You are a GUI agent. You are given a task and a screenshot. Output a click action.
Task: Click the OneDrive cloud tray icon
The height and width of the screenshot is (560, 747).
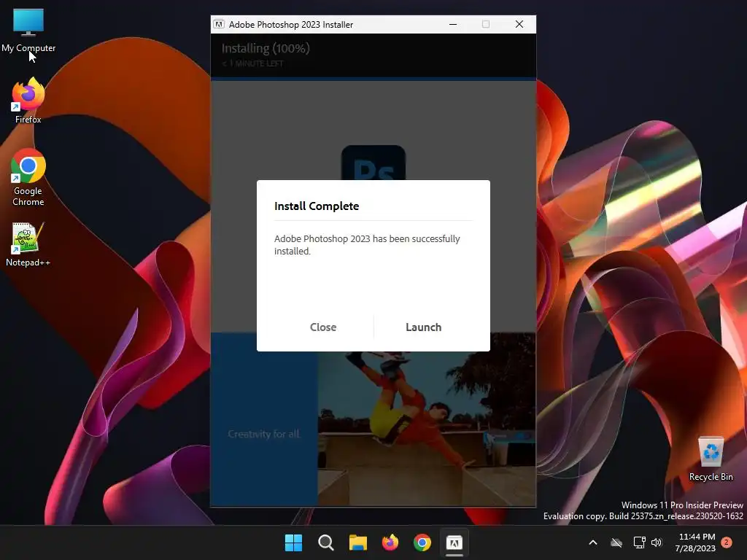tap(616, 542)
